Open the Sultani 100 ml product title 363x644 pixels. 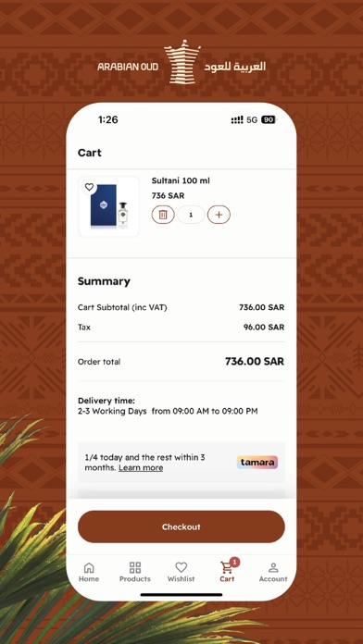[181, 180]
